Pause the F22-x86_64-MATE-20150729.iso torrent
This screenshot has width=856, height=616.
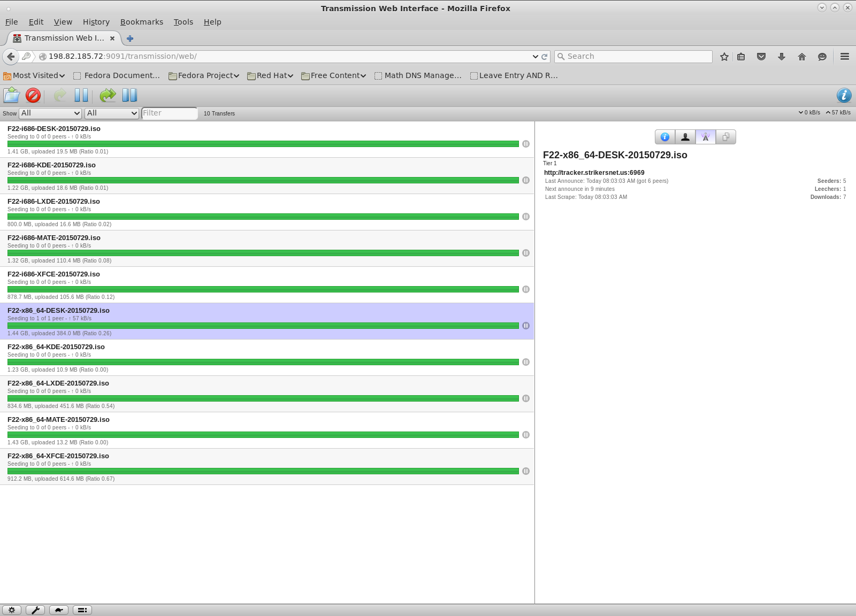[526, 435]
